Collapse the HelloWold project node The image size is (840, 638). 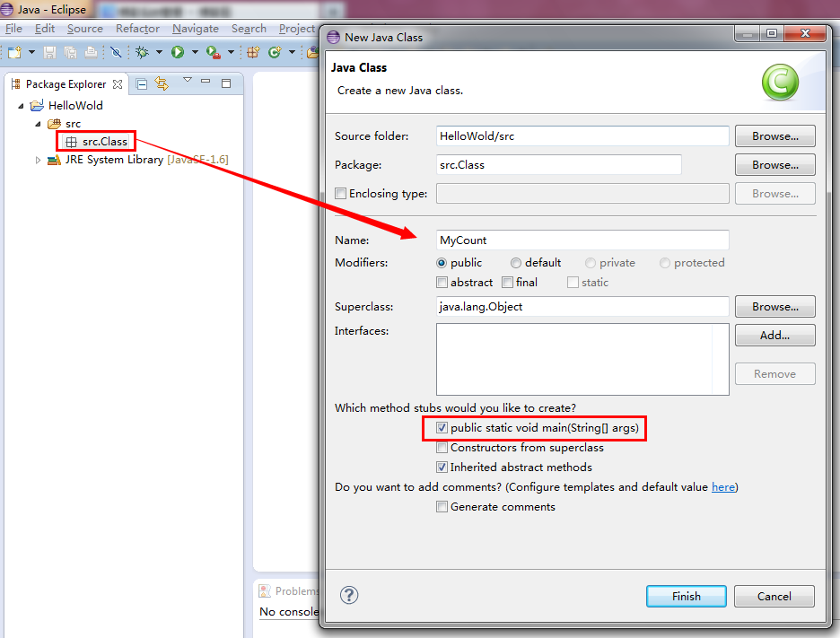(x=21, y=106)
